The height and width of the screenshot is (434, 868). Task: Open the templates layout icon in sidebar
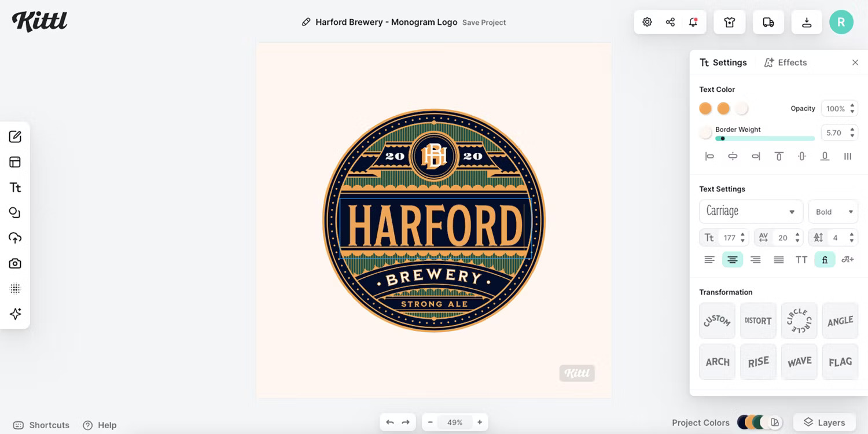[x=15, y=162]
